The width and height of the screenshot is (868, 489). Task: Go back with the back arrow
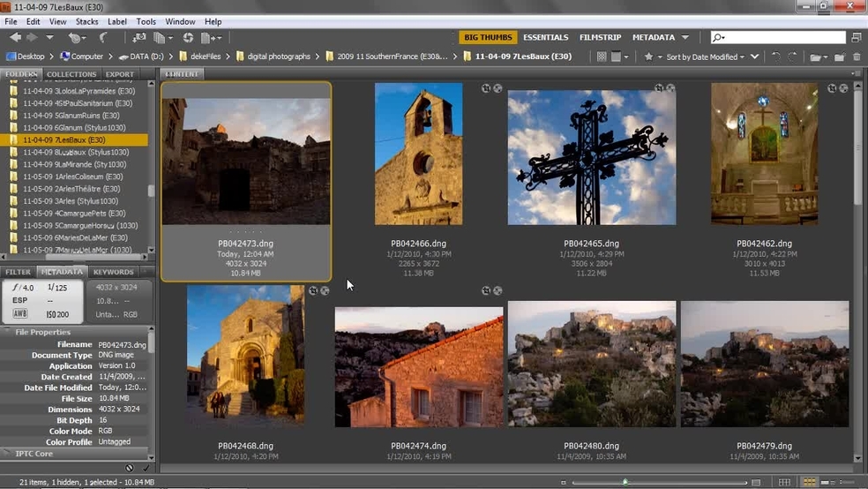[x=16, y=37]
